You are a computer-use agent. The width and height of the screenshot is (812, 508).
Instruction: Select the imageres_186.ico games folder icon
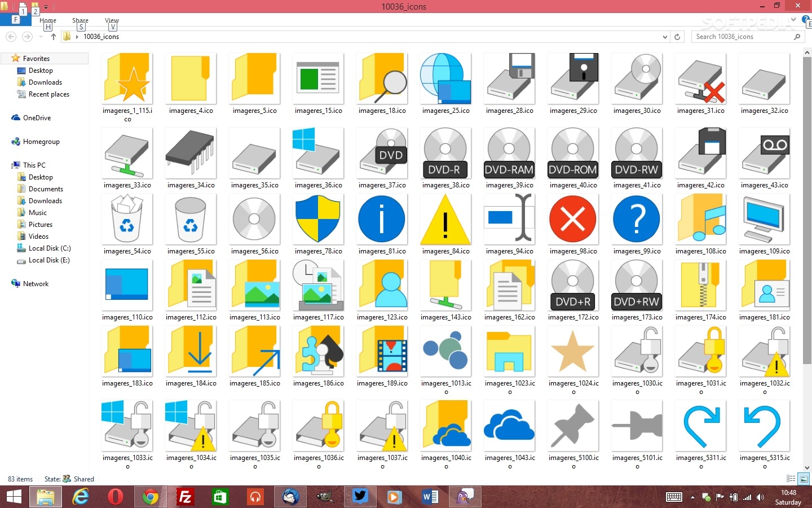pyautogui.click(x=318, y=351)
